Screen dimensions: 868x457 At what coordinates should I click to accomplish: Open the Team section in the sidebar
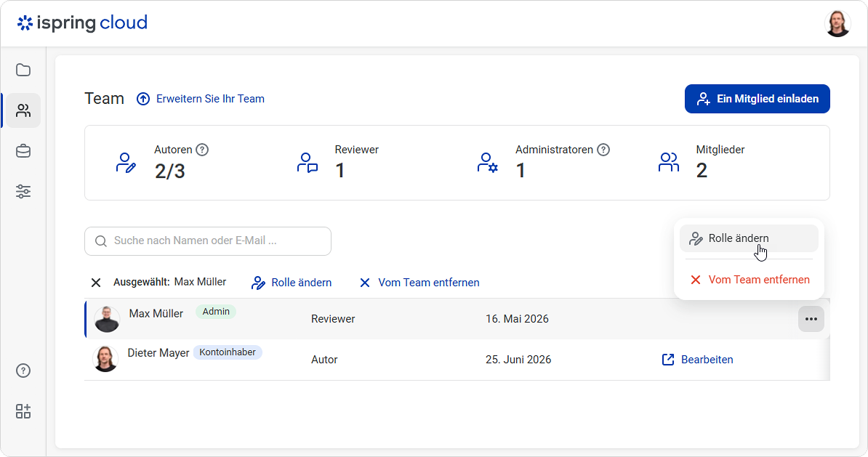point(23,110)
